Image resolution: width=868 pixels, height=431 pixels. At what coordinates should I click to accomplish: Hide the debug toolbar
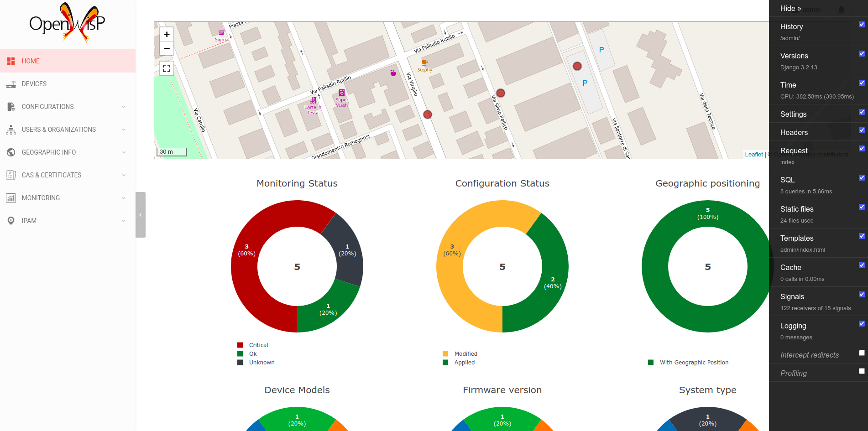tap(790, 8)
